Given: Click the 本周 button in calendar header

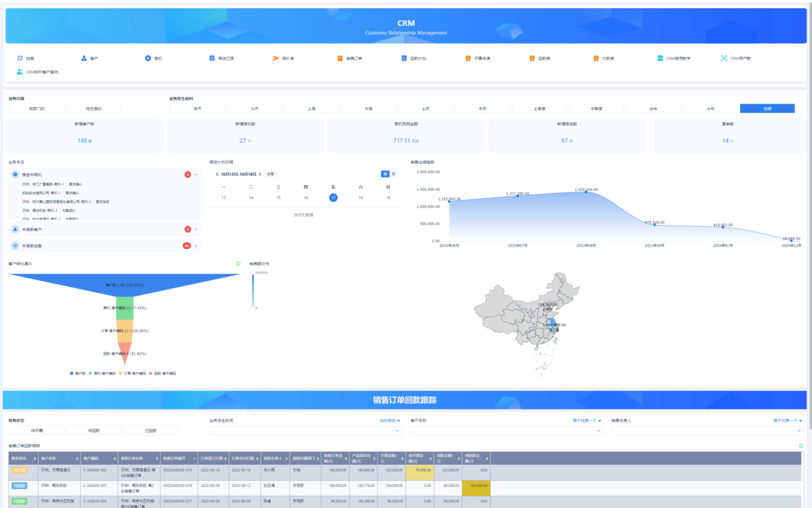Looking at the screenshot, I should tap(271, 174).
